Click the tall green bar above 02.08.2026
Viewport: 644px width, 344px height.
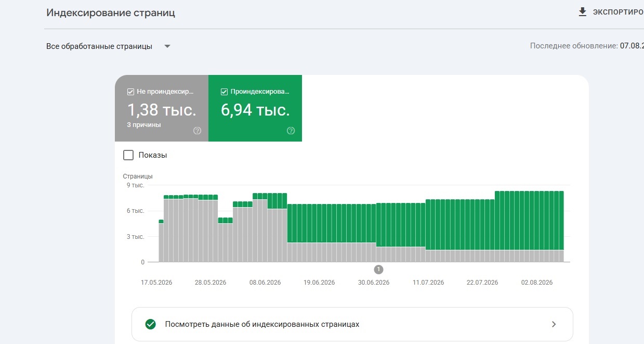click(536, 221)
